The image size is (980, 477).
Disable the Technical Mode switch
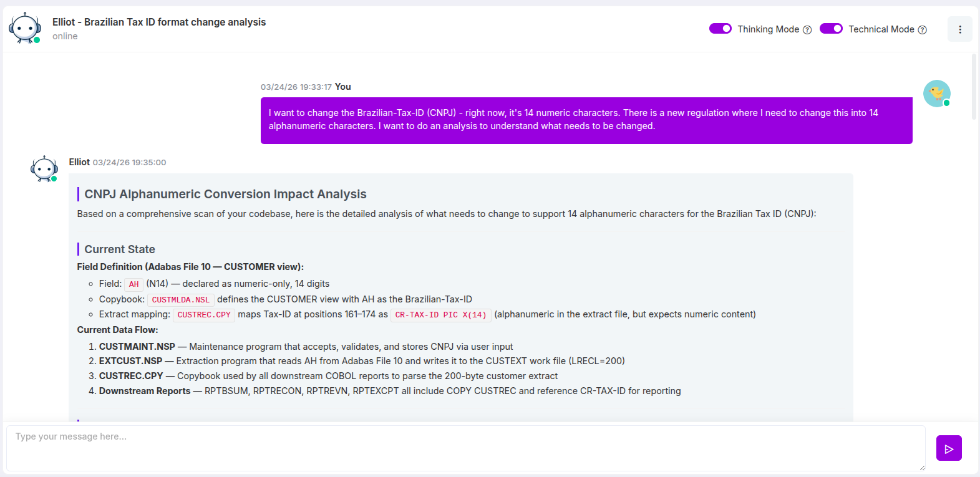831,29
